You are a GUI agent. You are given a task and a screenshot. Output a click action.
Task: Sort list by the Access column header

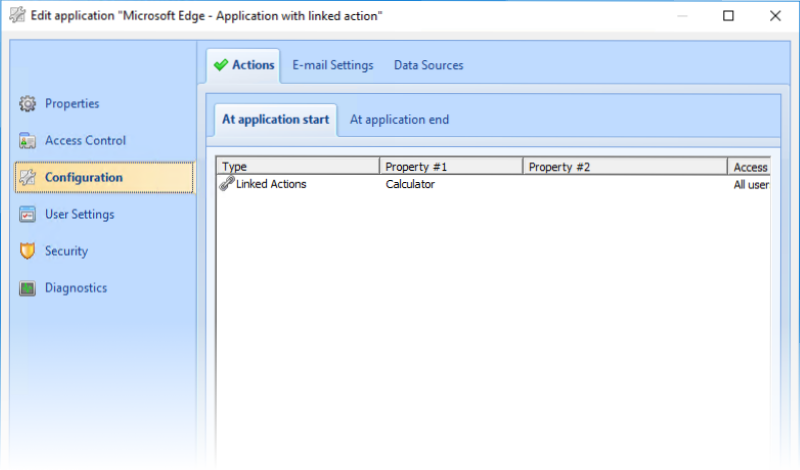point(750,167)
